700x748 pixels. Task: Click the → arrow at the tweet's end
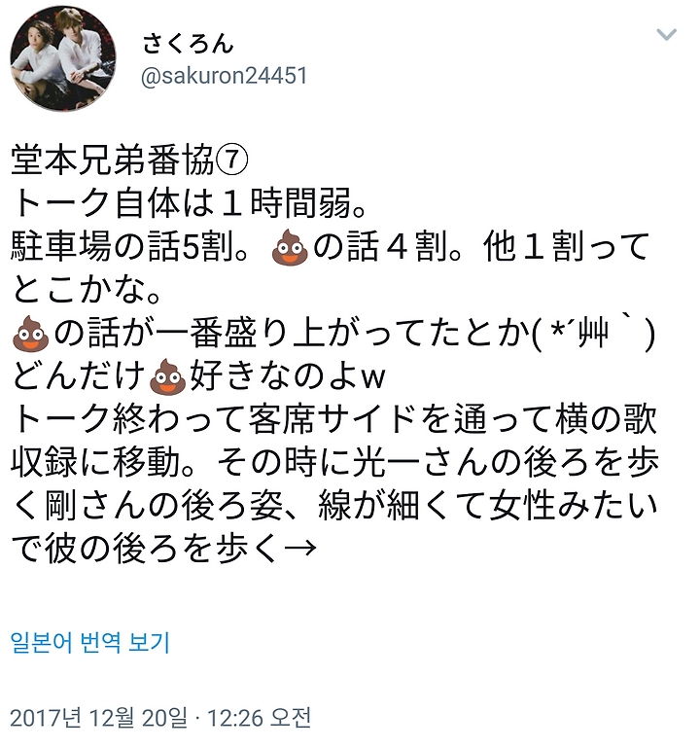(x=300, y=548)
